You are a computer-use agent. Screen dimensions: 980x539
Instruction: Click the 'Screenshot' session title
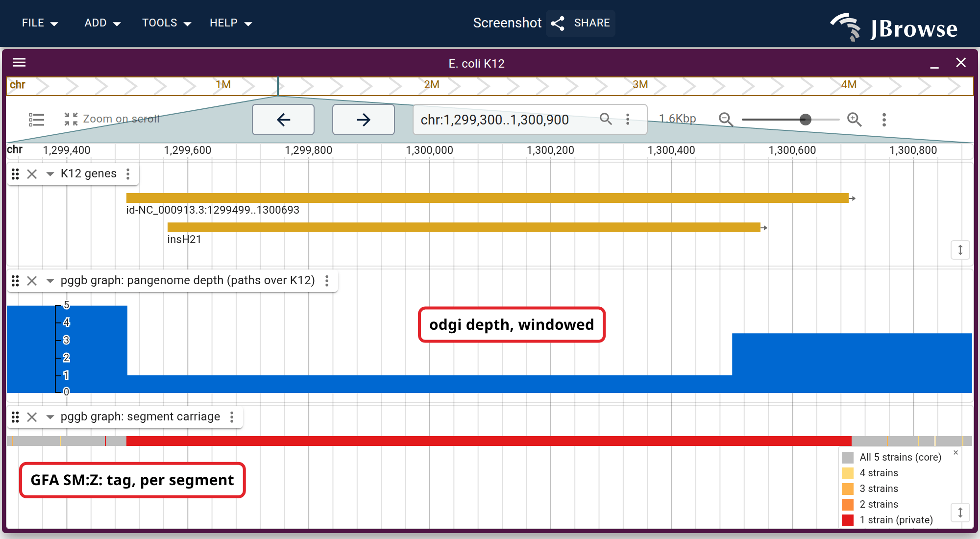(x=507, y=23)
